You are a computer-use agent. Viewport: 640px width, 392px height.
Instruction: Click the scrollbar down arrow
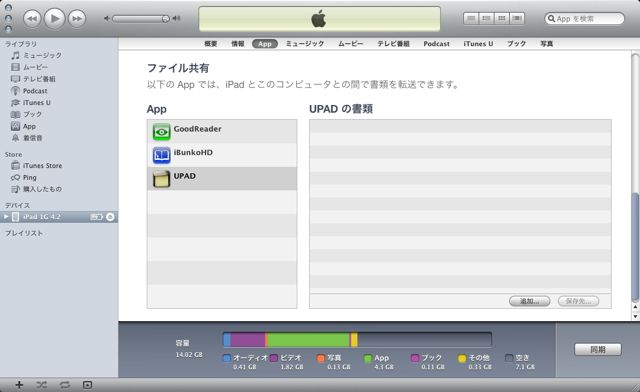(x=635, y=316)
